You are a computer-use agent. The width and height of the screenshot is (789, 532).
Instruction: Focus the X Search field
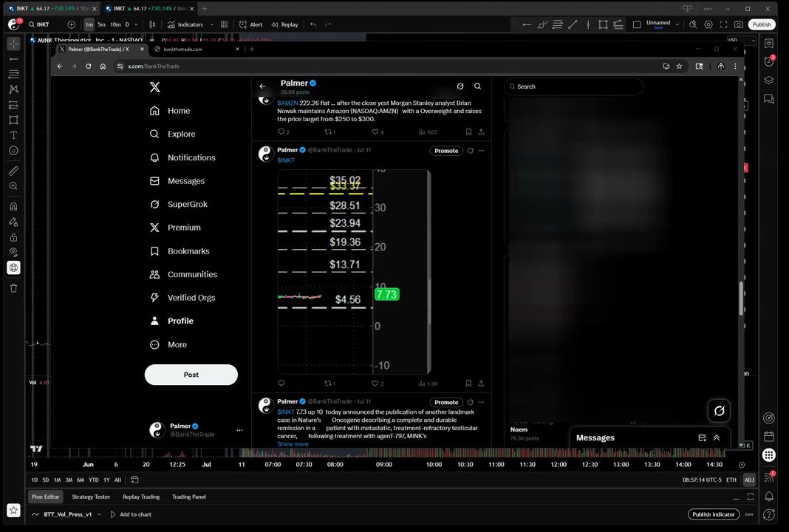point(573,86)
